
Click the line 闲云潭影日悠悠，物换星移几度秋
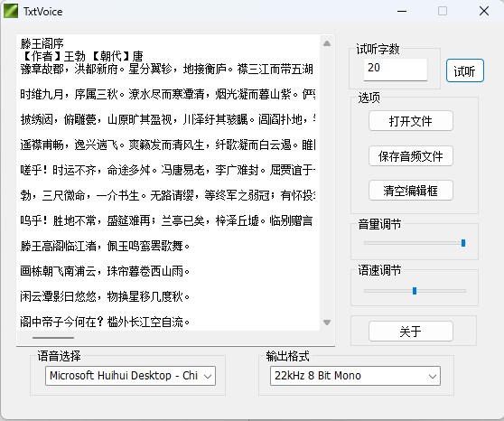coord(105,296)
